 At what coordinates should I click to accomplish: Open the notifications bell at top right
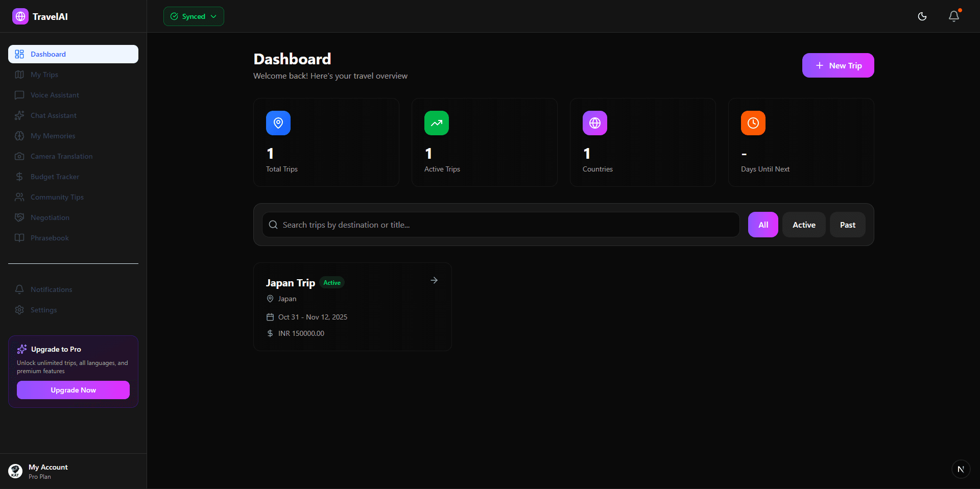tap(953, 16)
